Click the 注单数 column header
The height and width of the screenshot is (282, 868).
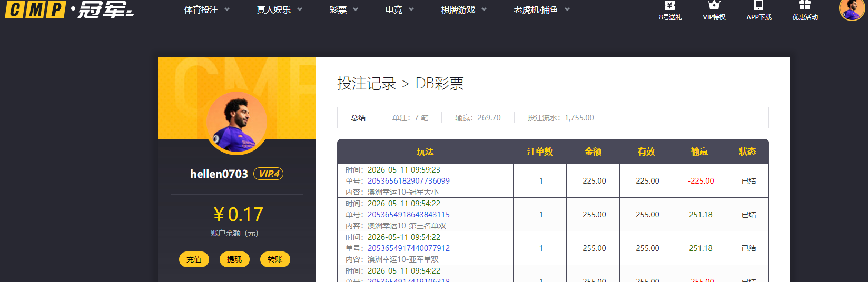[540, 152]
